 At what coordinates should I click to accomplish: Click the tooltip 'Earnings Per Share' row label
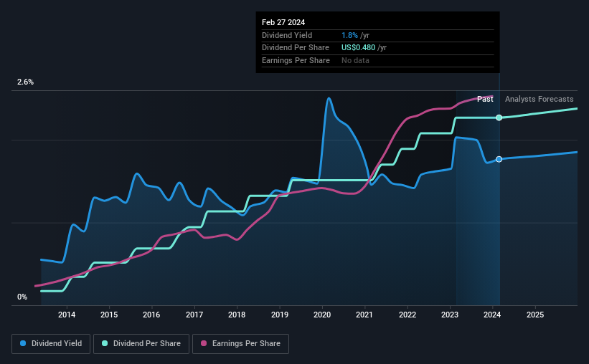coord(296,60)
